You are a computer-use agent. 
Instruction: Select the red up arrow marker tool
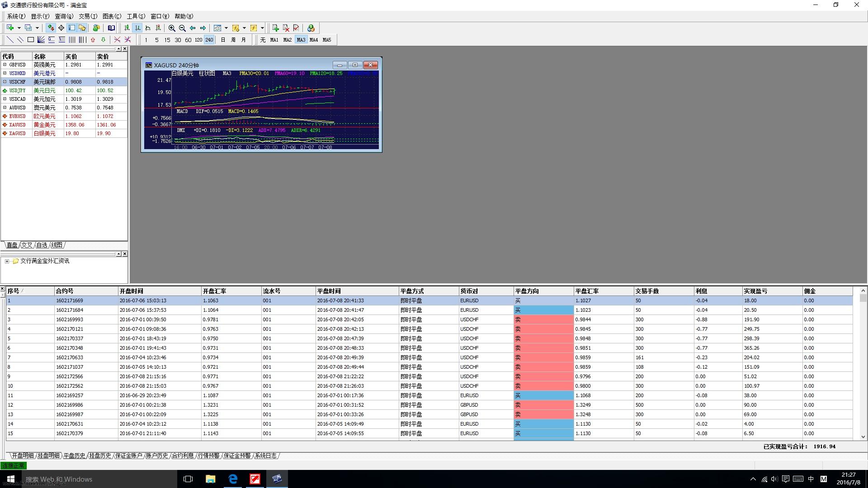(93, 40)
